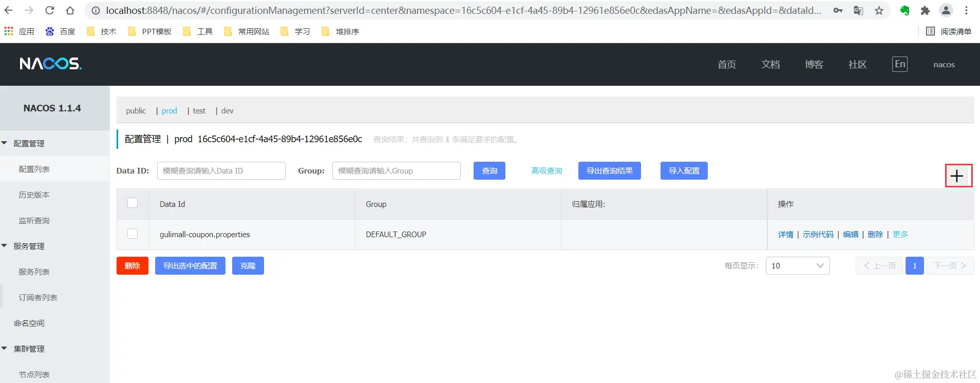Viewport: 980px width, 383px height.
Task: Focus the Group search input
Action: pos(397,170)
